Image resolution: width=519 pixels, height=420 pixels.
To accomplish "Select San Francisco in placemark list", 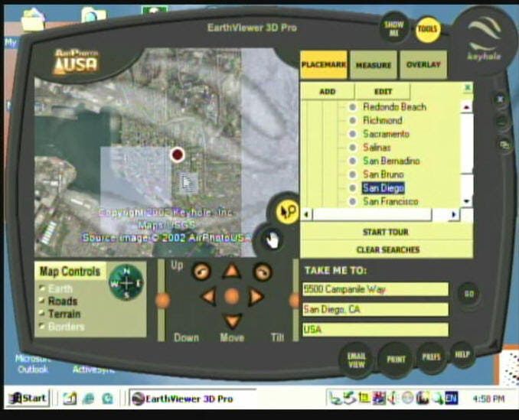I will pos(390,201).
